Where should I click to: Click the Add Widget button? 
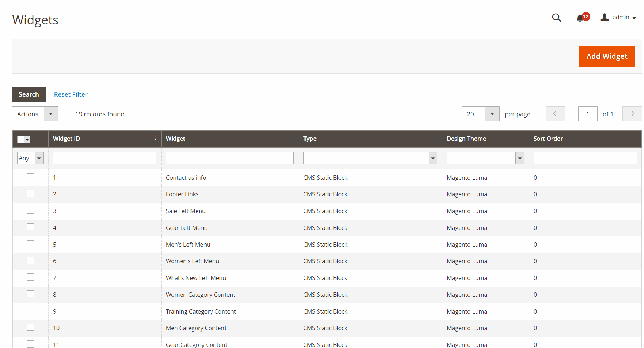(607, 56)
